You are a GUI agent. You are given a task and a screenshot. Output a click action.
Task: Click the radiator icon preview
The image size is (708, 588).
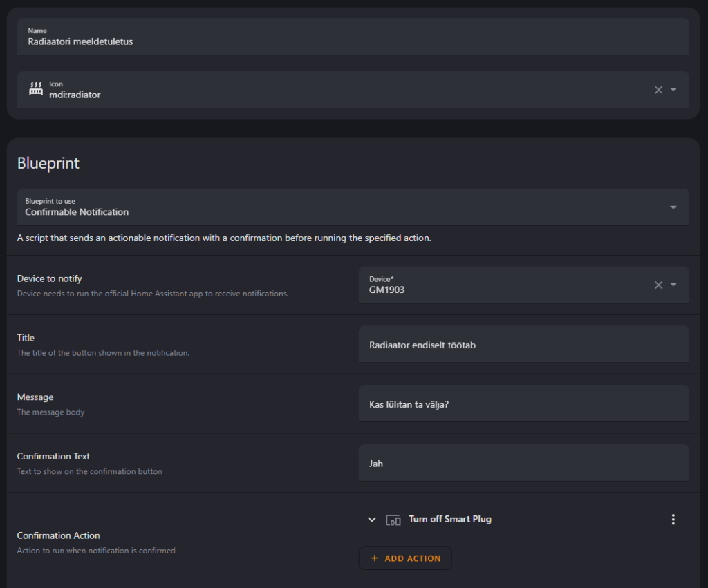[x=36, y=89]
